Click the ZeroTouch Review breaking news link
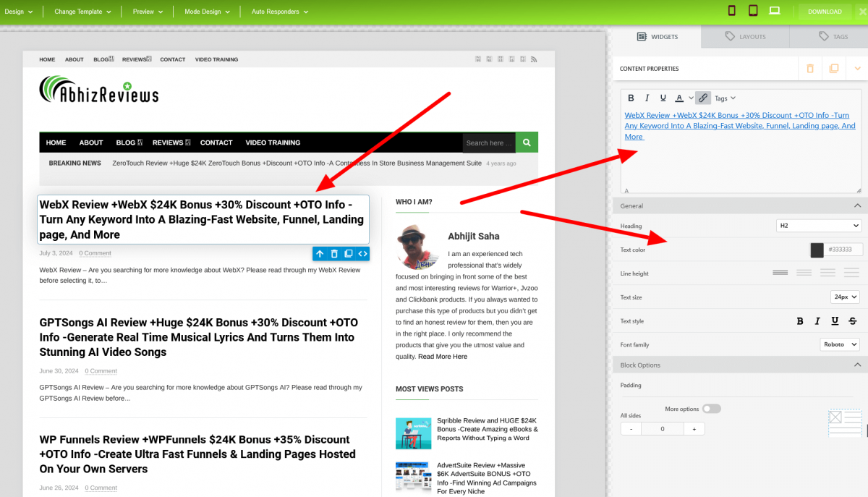 (297, 163)
